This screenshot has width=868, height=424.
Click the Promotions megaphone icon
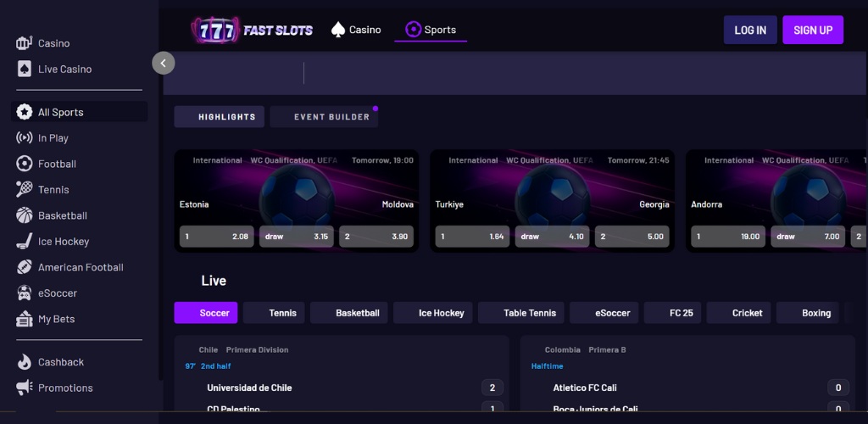(24, 388)
